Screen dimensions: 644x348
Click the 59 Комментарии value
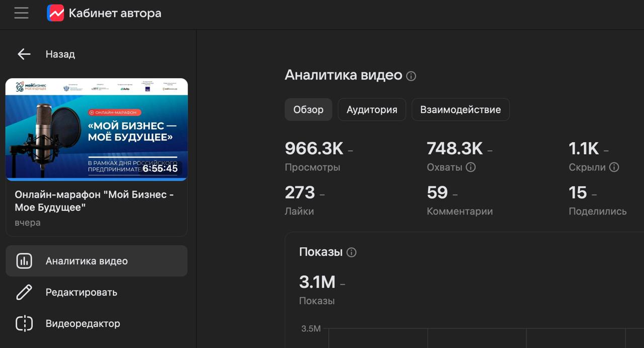(x=437, y=192)
